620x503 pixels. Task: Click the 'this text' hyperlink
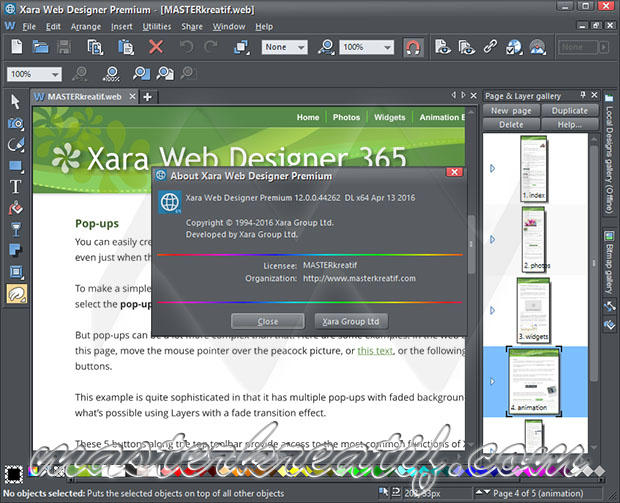[375, 351]
